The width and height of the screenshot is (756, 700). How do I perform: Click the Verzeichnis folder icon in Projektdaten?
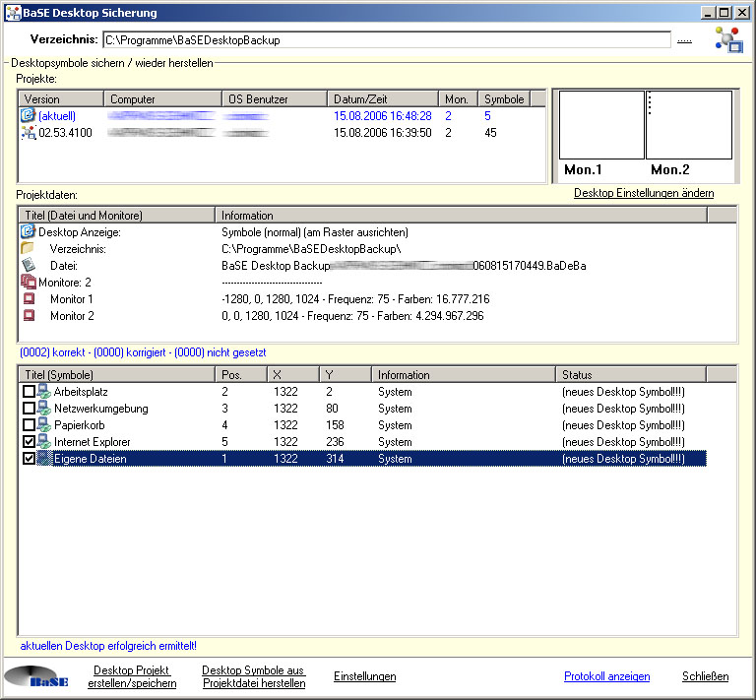(x=28, y=249)
